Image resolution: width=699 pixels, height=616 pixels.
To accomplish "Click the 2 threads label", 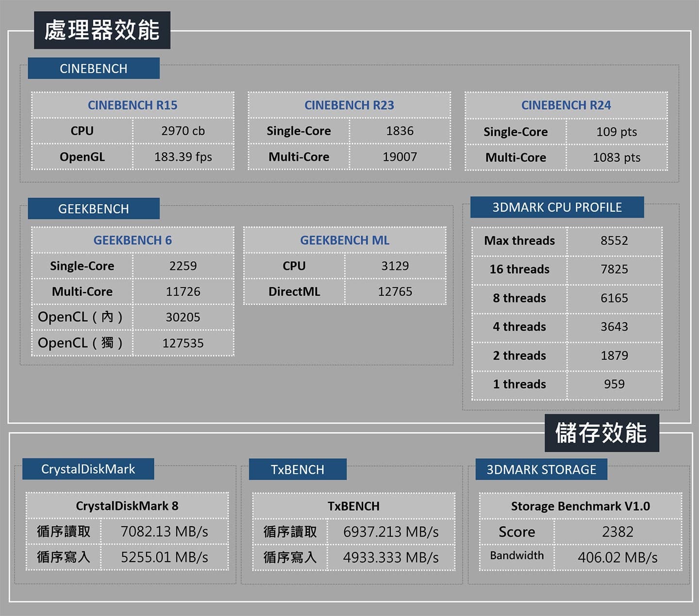I will (x=519, y=355).
